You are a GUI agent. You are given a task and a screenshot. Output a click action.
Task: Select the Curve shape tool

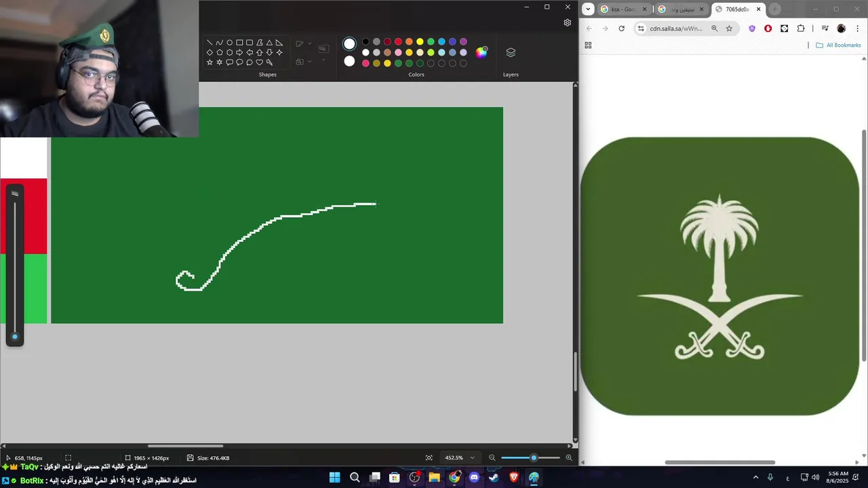(x=220, y=42)
